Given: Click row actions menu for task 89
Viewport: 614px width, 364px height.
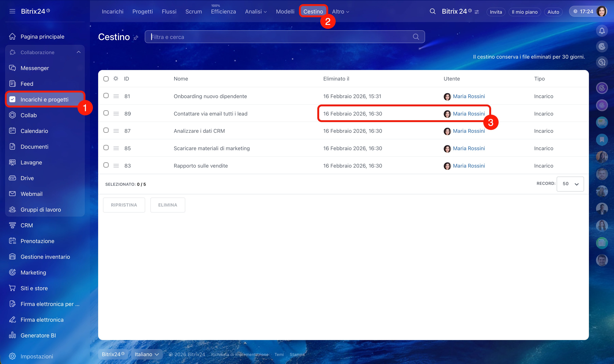Looking at the screenshot, I should click(116, 114).
